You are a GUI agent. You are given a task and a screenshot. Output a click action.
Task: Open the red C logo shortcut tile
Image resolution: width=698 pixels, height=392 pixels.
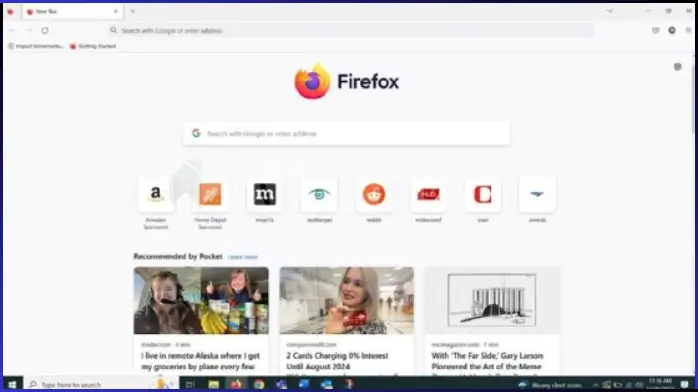[483, 194]
